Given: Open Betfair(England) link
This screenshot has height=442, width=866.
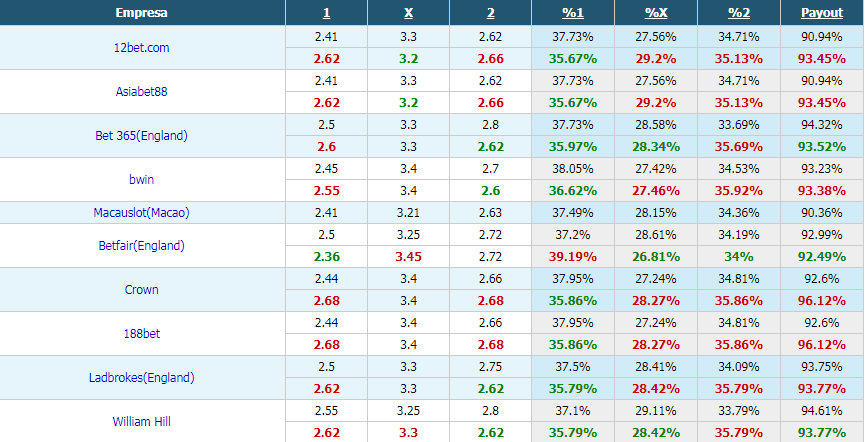Looking at the screenshot, I should click(x=141, y=245).
